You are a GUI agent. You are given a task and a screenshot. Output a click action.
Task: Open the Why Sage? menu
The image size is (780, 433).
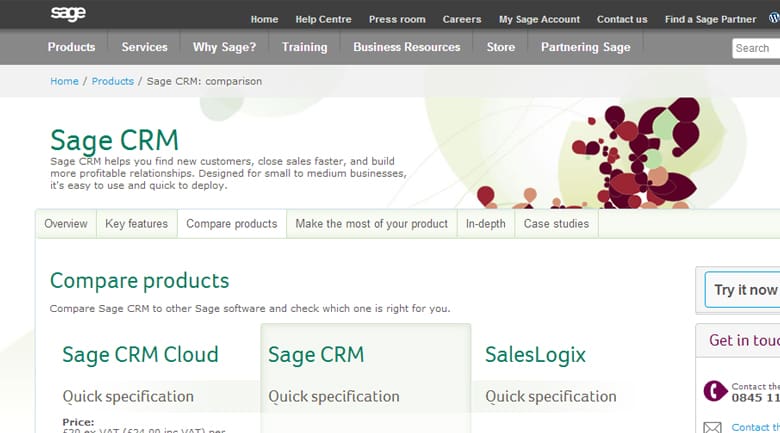coord(224,47)
